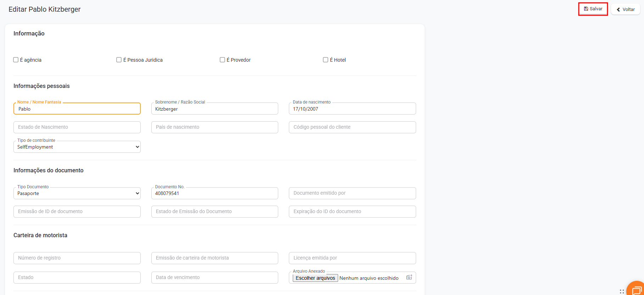This screenshot has height=295, width=644.
Task: Open the orange chat widget icon
Action: (636, 290)
